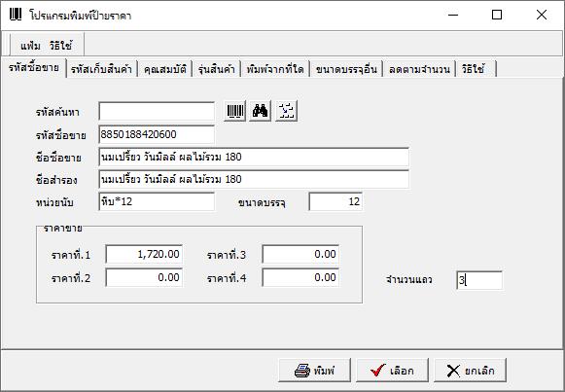Viewport: 565px width, 392px height.
Task: Click the ขนาดบรรจุ pack size field
Action: tap(335, 201)
